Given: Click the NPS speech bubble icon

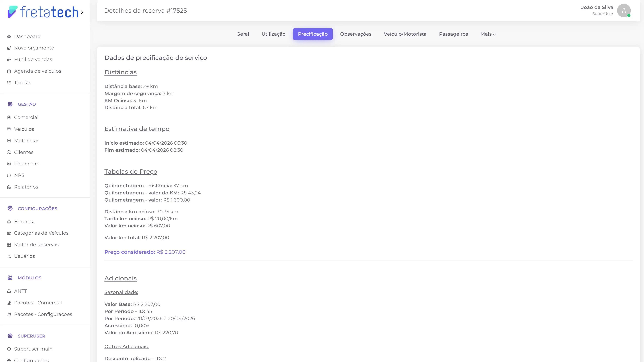Looking at the screenshot, I should click(9, 175).
